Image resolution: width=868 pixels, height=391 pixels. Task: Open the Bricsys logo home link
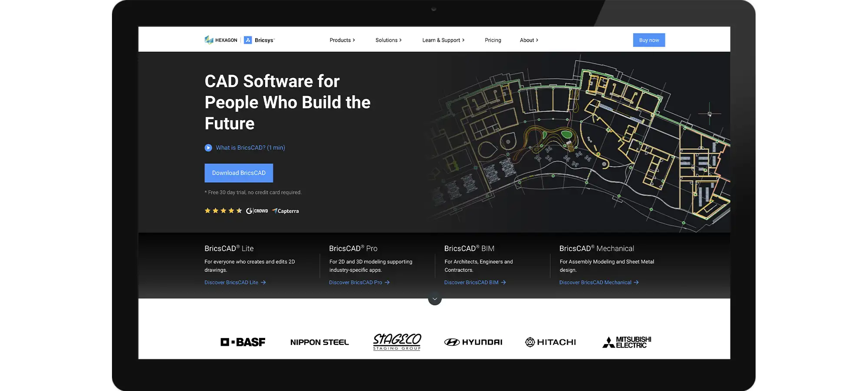pos(260,40)
